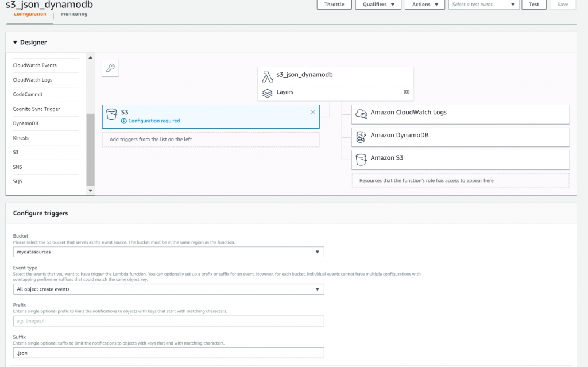The width and height of the screenshot is (588, 367).
Task: Open the Select a test event dropdown
Action: click(x=483, y=5)
